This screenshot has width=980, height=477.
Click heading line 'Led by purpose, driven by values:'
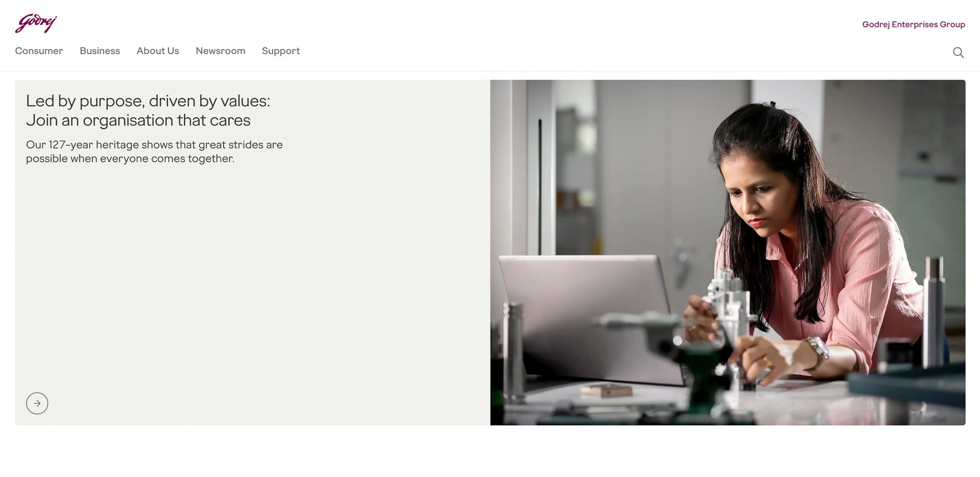coord(148,101)
